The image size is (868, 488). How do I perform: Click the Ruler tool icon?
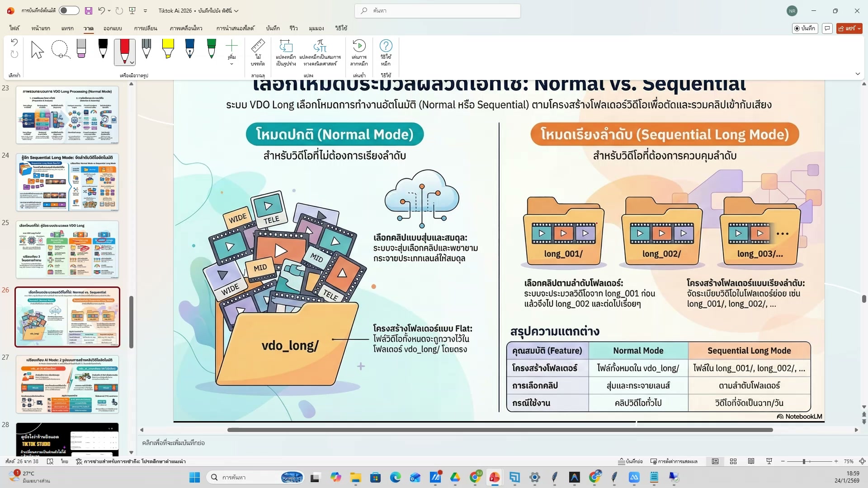click(x=258, y=46)
